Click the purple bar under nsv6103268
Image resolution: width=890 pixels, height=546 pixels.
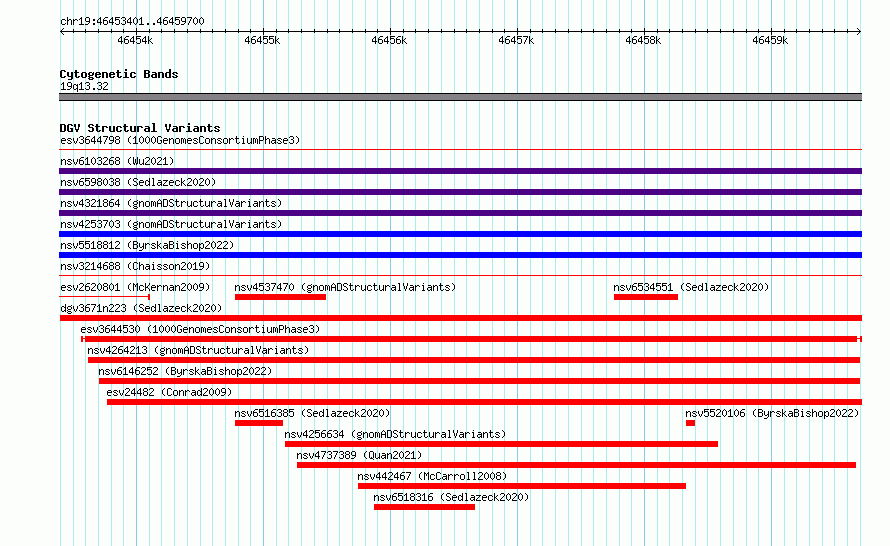point(460,171)
